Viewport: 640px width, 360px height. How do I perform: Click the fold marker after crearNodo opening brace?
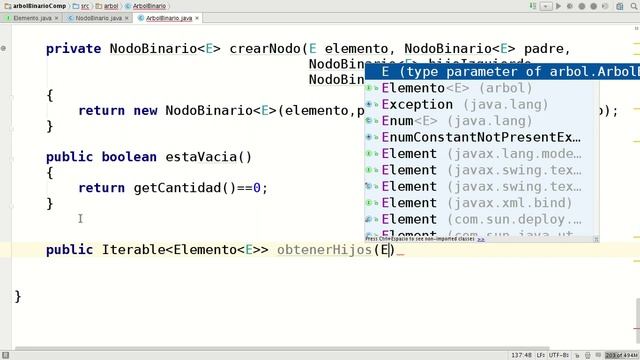pyautogui.click(x=12, y=98)
